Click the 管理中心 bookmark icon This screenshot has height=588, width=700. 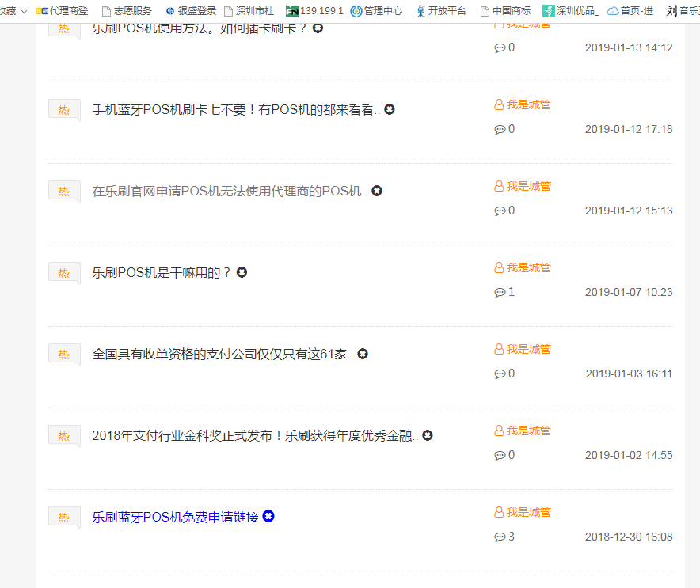356,11
